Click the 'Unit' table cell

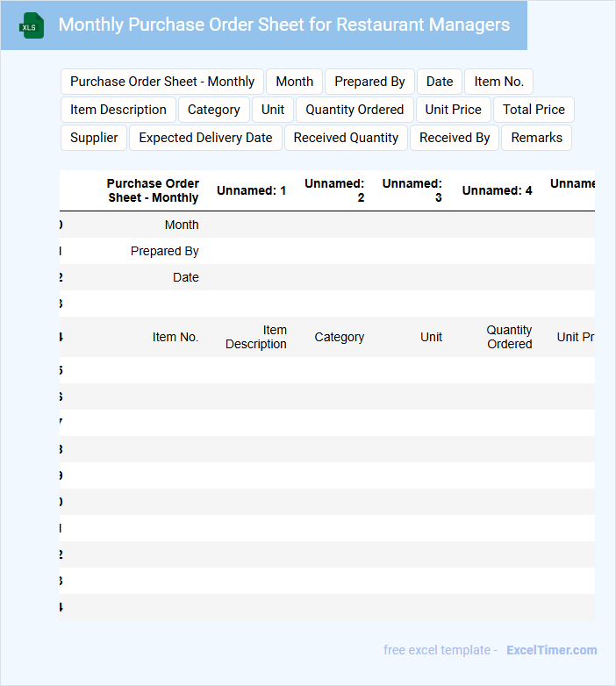click(x=431, y=337)
